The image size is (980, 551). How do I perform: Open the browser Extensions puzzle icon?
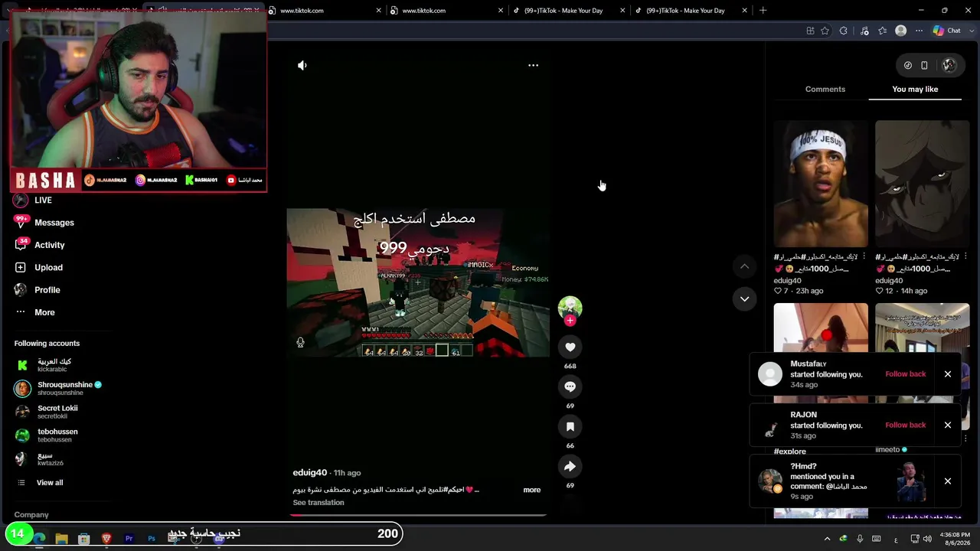point(843,31)
